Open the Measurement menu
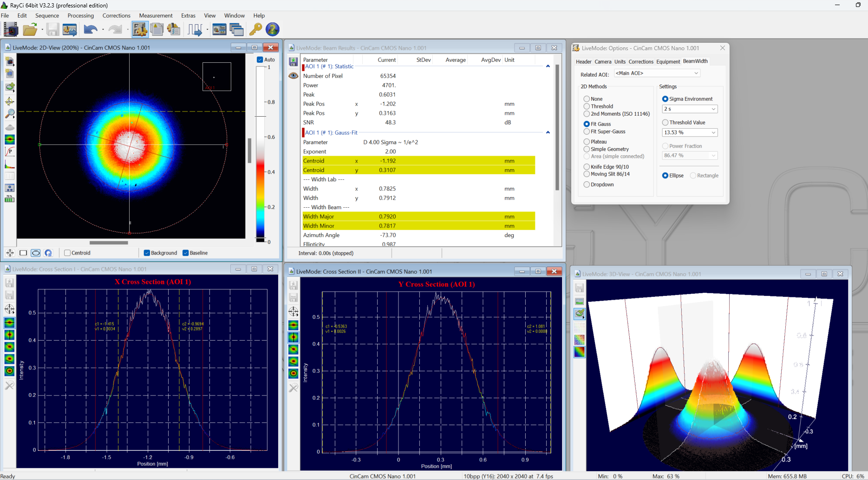Image resolution: width=868 pixels, height=480 pixels. pos(156,16)
